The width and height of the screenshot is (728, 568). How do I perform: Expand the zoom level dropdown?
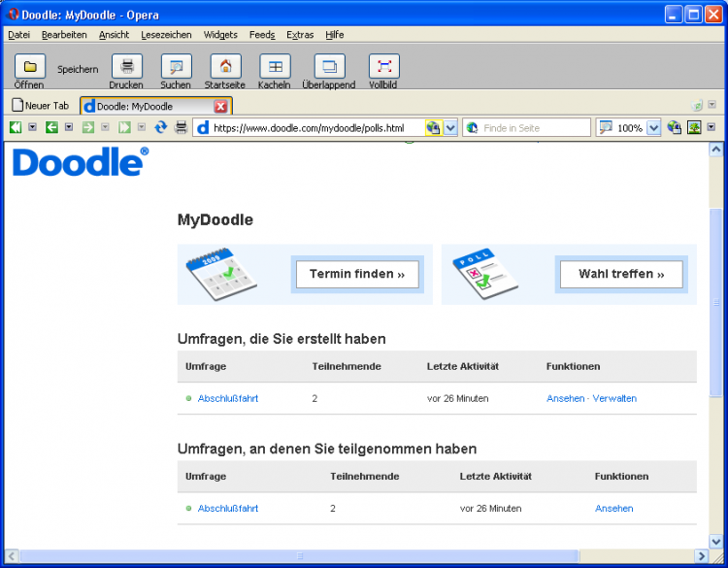653,128
